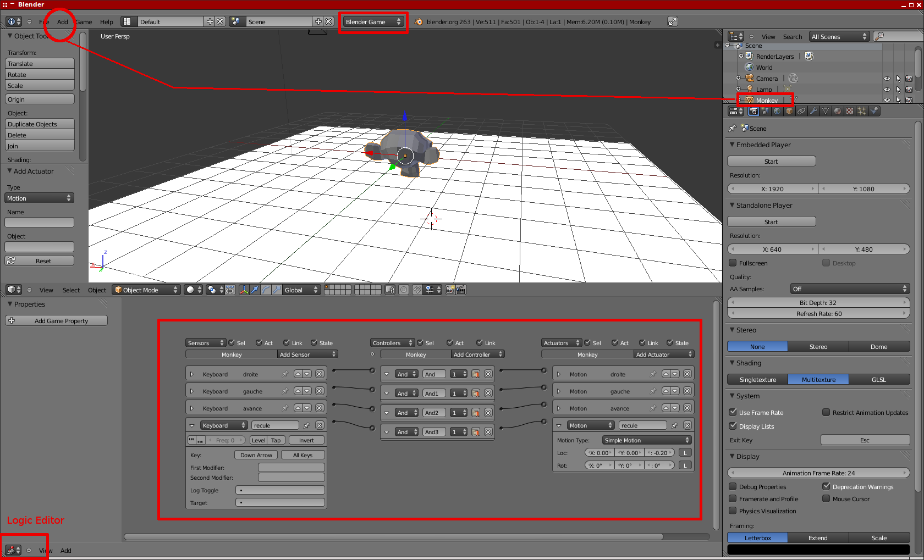The width and height of the screenshot is (924, 560).
Task: Open the Select menu in 3D header
Action: pos(71,290)
